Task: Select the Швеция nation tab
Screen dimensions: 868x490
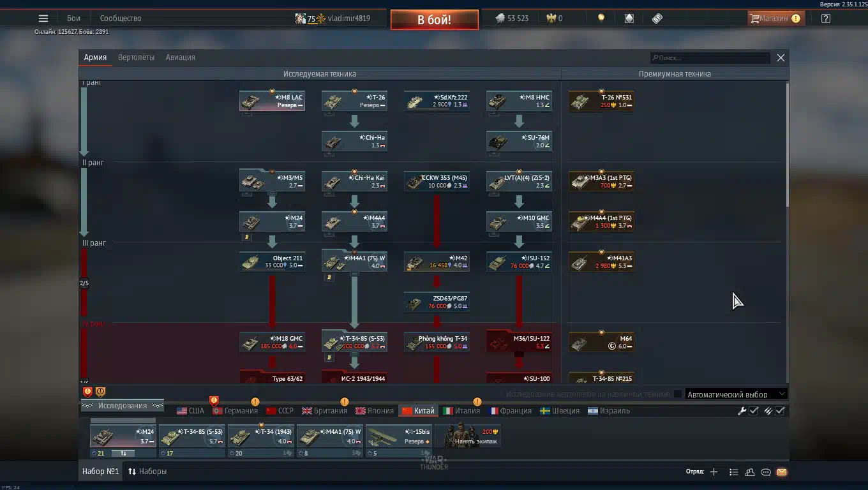Action: pyautogui.click(x=560, y=411)
